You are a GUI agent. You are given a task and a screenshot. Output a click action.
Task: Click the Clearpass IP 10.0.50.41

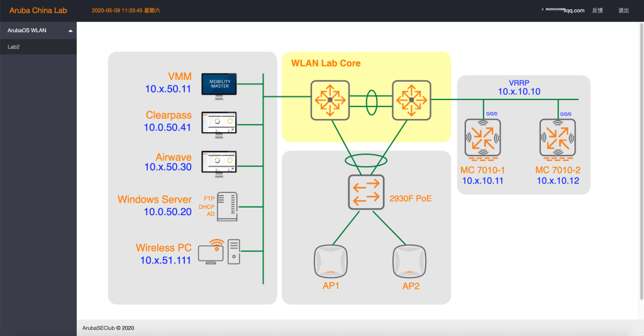(167, 127)
